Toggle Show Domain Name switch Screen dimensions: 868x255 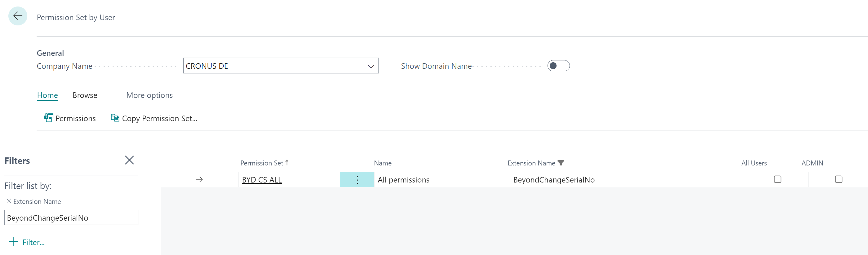click(x=558, y=66)
